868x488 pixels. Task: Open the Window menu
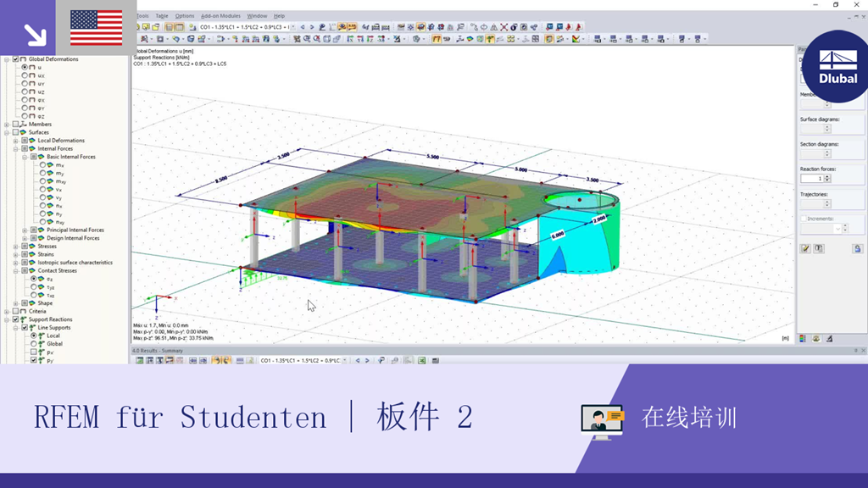tap(257, 16)
